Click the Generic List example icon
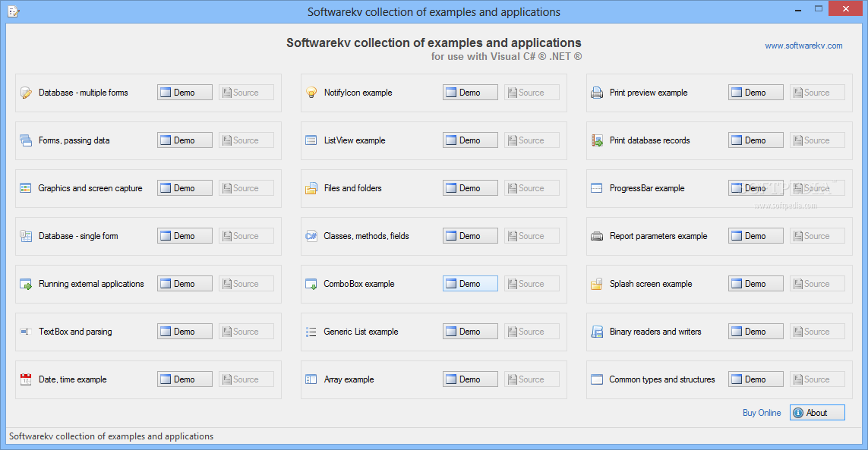 click(x=311, y=332)
